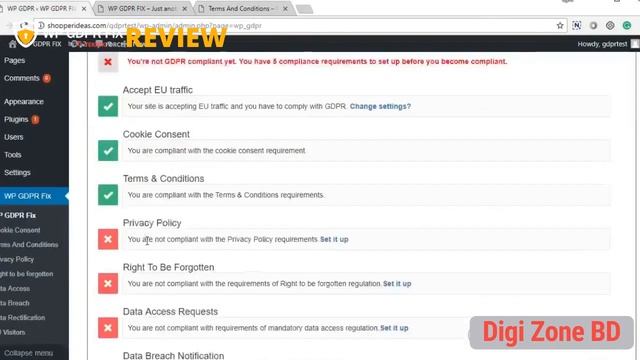Viewport: 640px width, 360px height.
Task: Click red X icon beside not compliant warning
Action: [108, 62]
